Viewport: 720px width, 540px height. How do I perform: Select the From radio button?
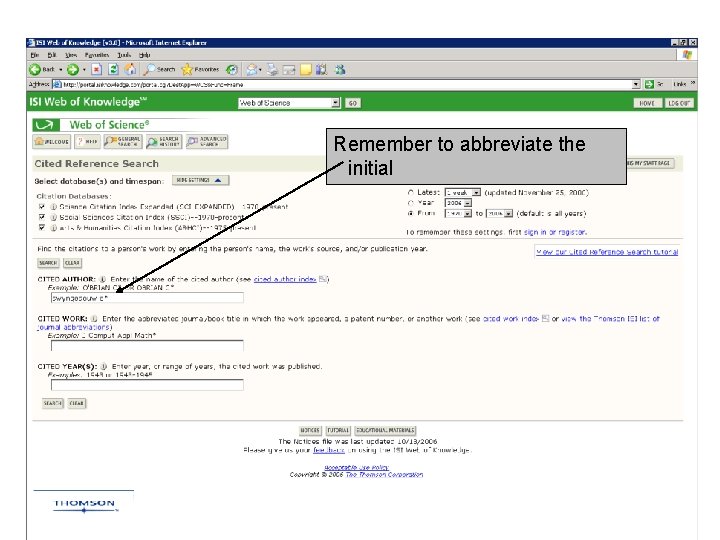[411, 214]
